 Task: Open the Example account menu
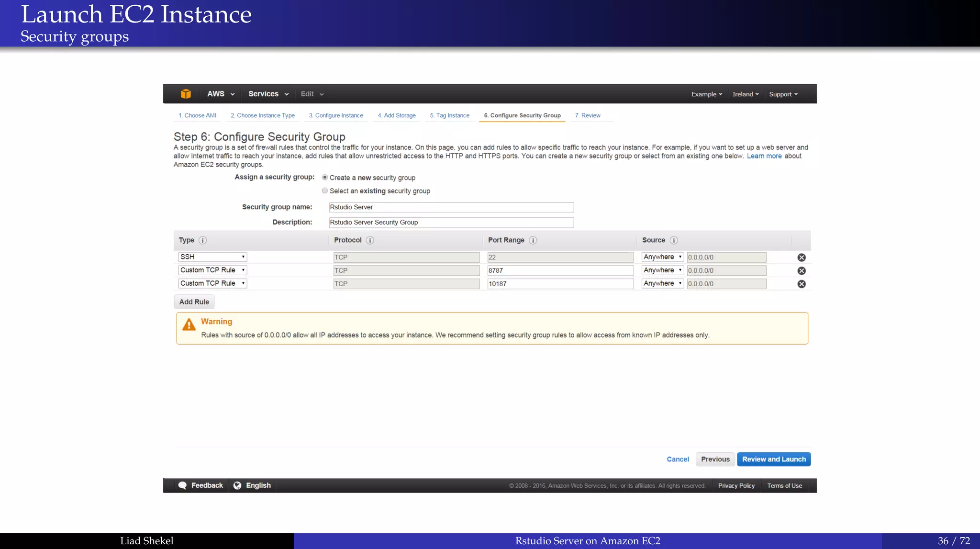click(x=707, y=94)
